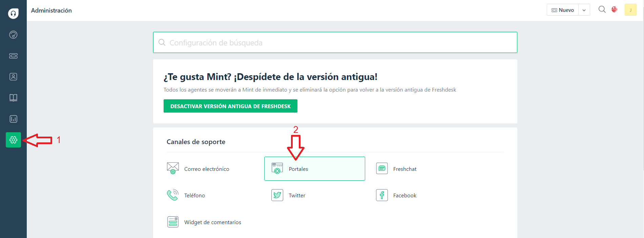Click the Freshchat message icon

382,168
